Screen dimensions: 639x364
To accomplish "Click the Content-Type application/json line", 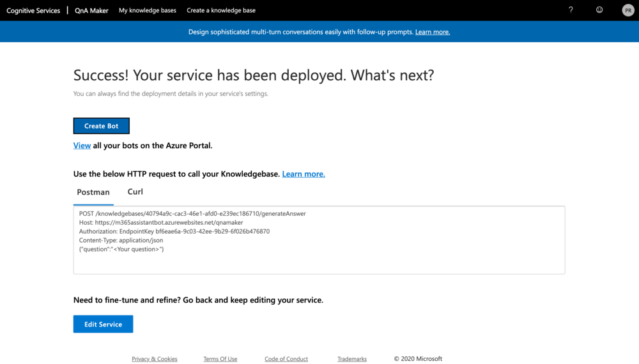I will click(121, 240).
